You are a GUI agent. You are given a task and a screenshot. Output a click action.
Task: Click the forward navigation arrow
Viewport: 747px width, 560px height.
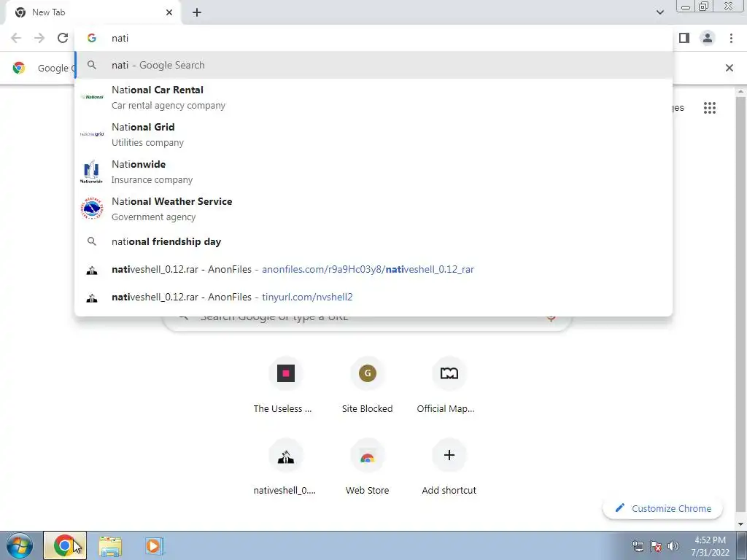[39, 38]
